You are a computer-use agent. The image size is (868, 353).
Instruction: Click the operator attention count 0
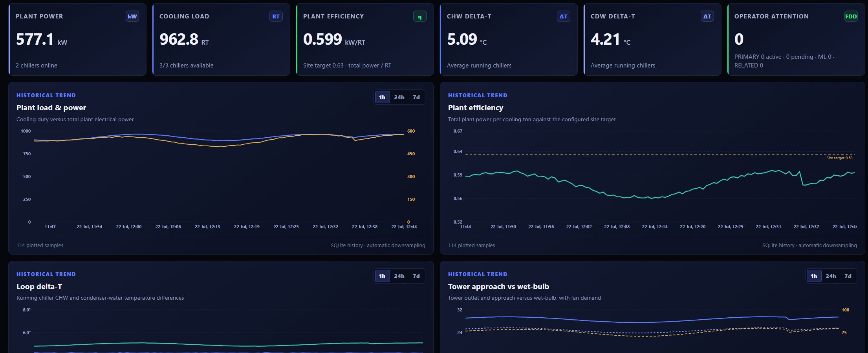click(x=739, y=39)
